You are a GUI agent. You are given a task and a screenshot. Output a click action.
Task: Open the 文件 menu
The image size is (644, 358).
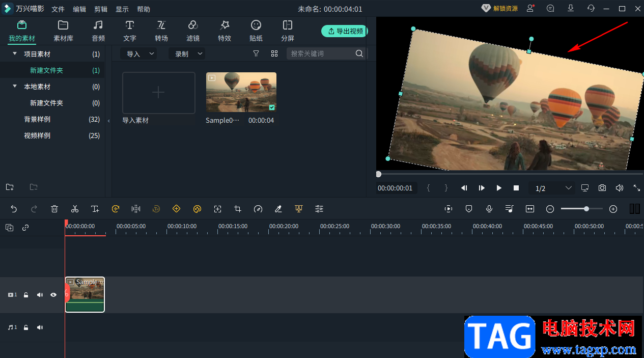click(x=58, y=9)
